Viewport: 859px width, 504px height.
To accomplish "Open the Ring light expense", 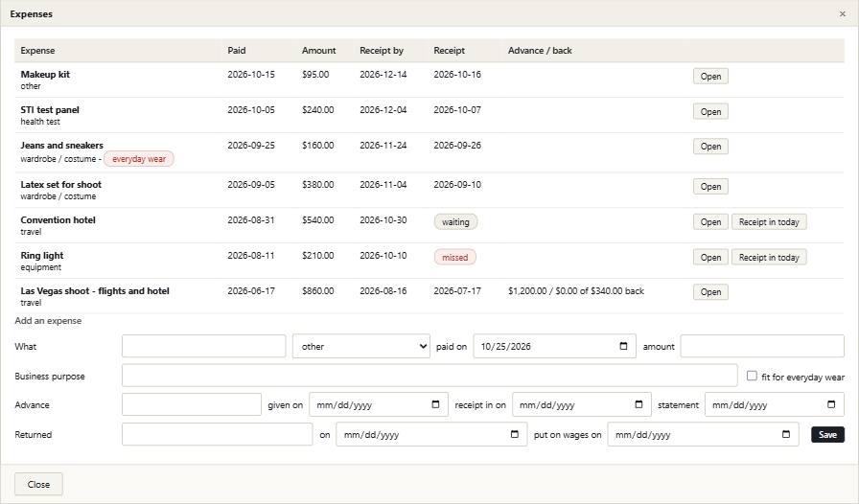I will coord(710,257).
